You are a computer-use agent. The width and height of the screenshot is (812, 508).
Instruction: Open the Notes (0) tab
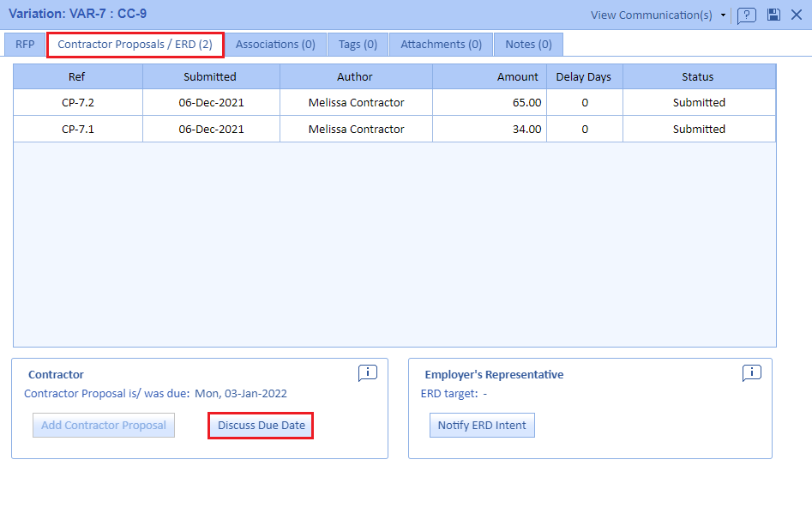[x=528, y=45]
